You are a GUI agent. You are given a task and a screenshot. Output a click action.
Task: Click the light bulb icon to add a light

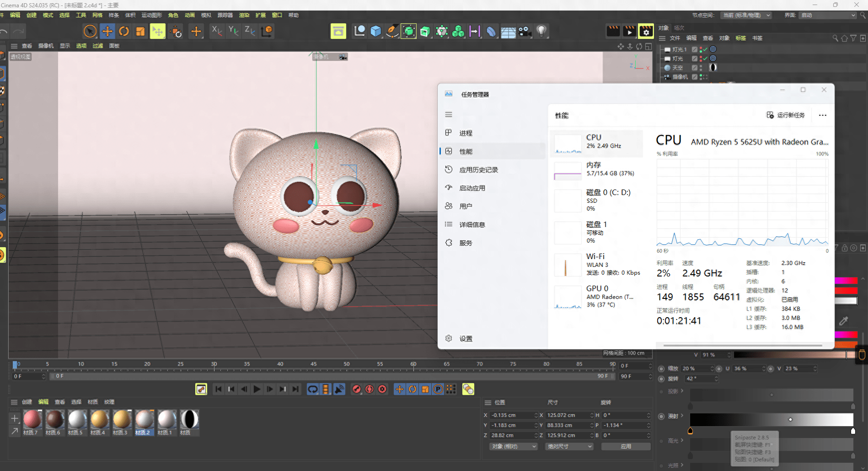[x=541, y=31]
